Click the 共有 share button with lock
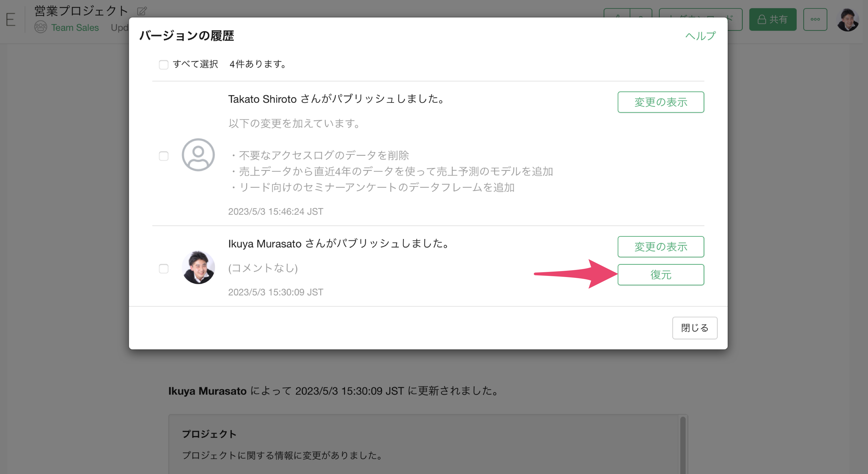868x474 pixels. pyautogui.click(x=772, y=20)
